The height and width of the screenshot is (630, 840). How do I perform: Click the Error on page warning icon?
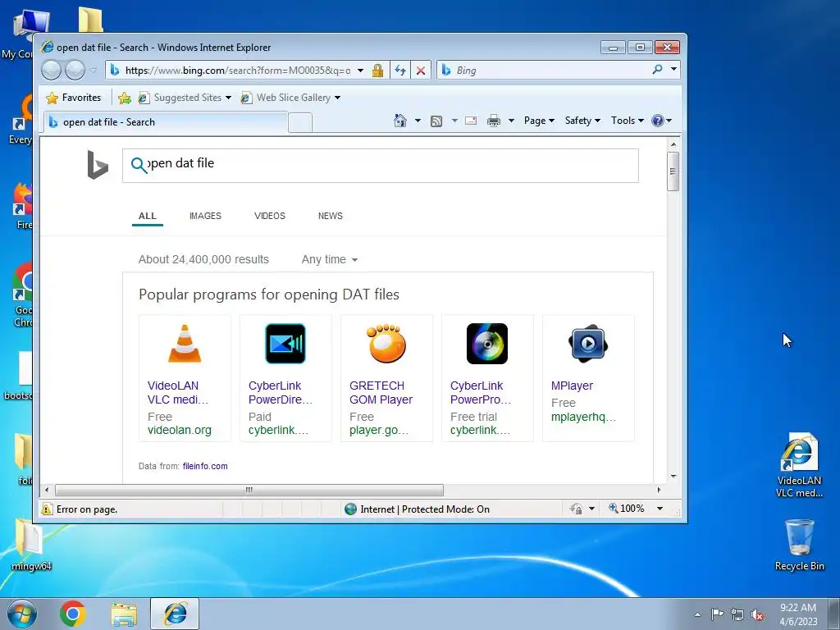coord(47,509)
